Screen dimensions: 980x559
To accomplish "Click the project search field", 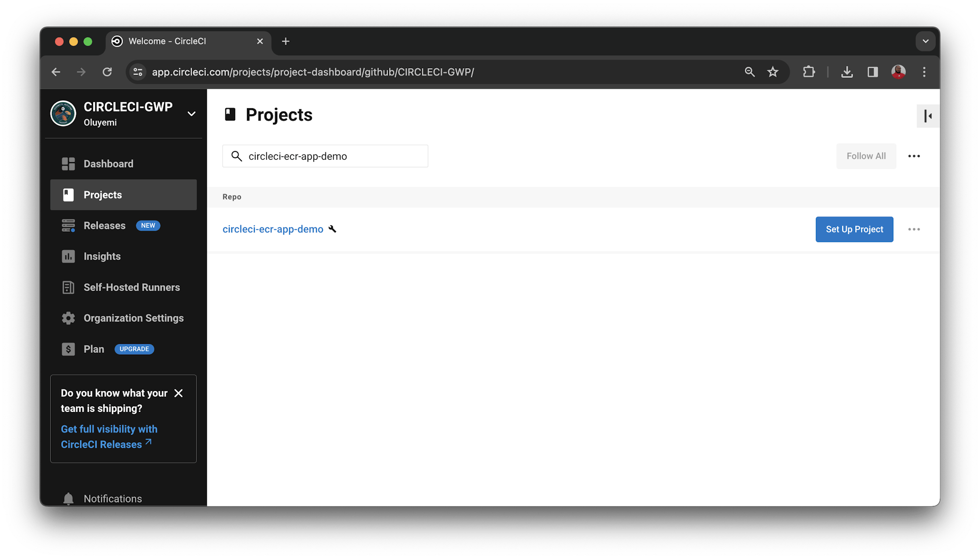I will [x=325, y=156].
